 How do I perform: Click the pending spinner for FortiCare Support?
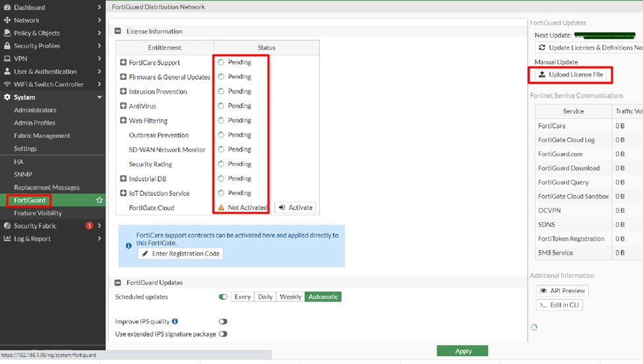[x=221, y=62]
